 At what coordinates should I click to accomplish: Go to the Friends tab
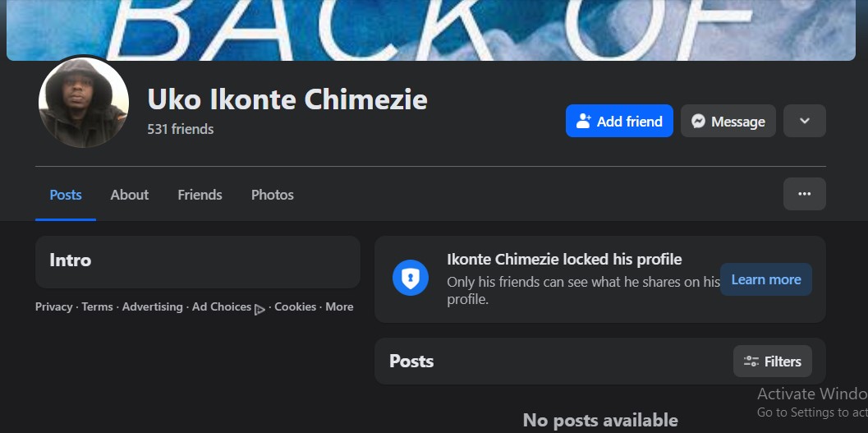coord(200,195)
